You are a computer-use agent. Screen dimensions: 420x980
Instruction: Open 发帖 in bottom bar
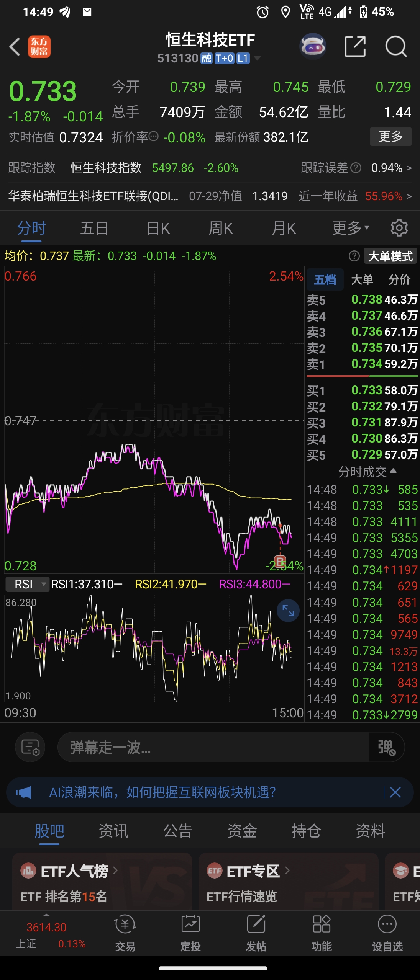click(x=256, y=933)
